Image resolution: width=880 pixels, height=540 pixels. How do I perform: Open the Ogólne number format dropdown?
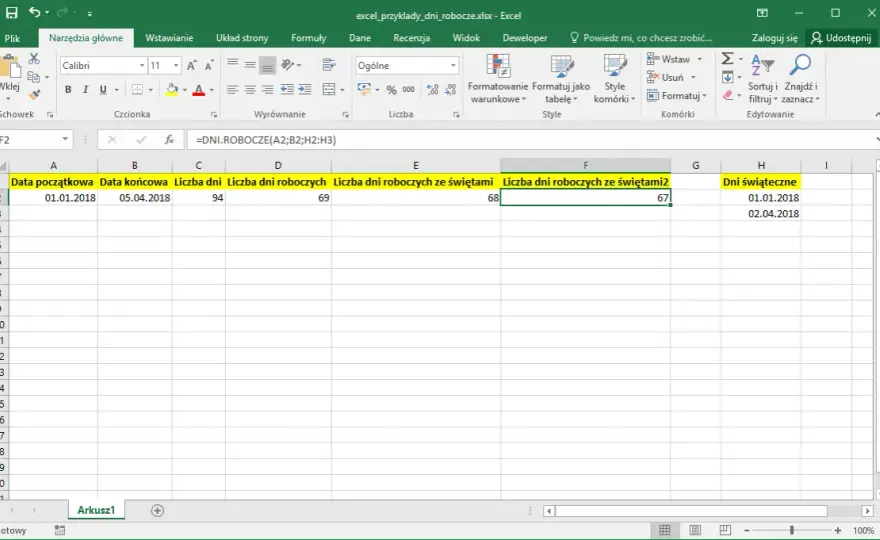[452, 66]
